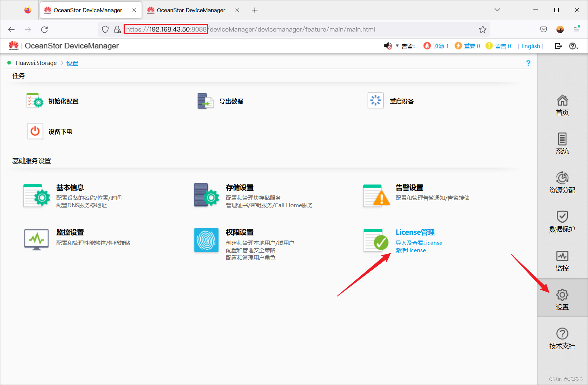Open 数据保护 in the right sidebar
This screenshot has width=588, height=385.
[562, 221]
